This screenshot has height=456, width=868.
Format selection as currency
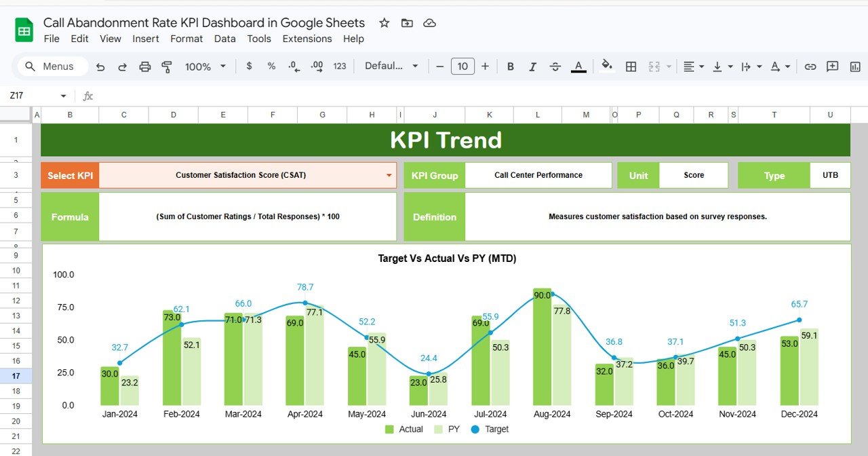pyautogui.click(x=248, y=66)
